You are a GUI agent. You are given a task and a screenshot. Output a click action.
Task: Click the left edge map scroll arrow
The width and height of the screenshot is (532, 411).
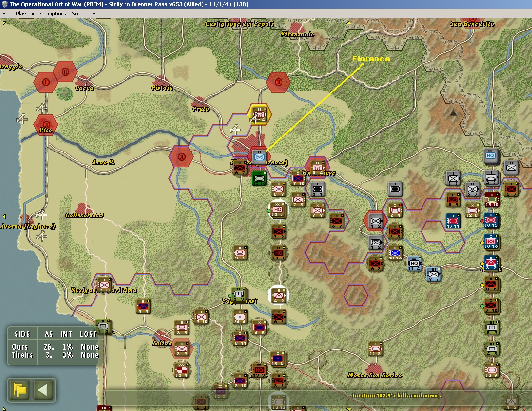(4, 216)
